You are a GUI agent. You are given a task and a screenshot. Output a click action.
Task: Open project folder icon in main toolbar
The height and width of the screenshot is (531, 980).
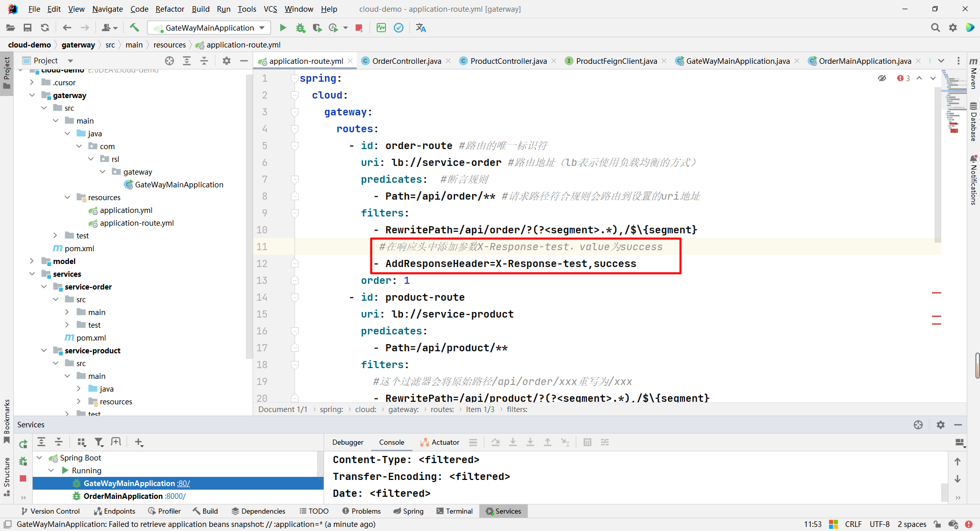click(x=10, y=28)
